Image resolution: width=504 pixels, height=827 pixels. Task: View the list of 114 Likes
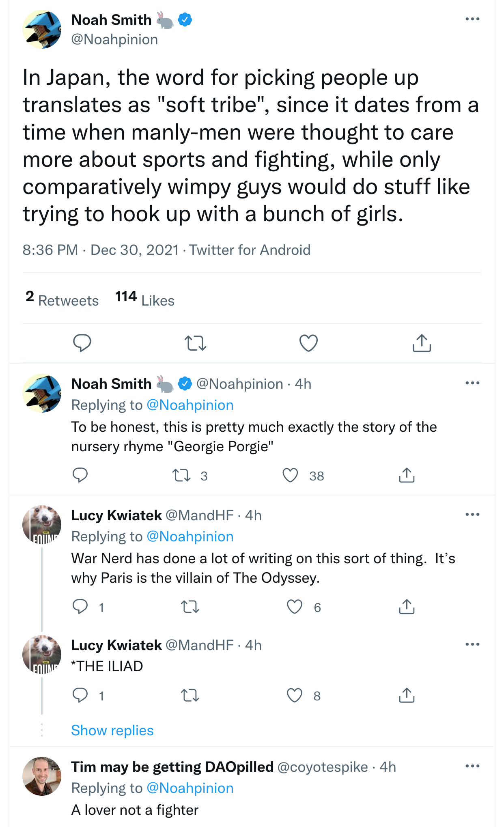[145, 300]
